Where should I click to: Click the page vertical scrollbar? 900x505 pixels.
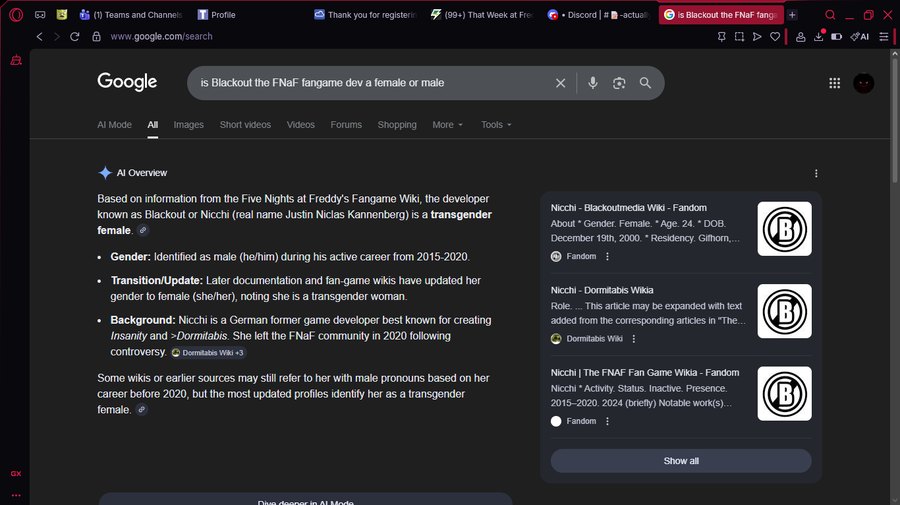[894, 121]
